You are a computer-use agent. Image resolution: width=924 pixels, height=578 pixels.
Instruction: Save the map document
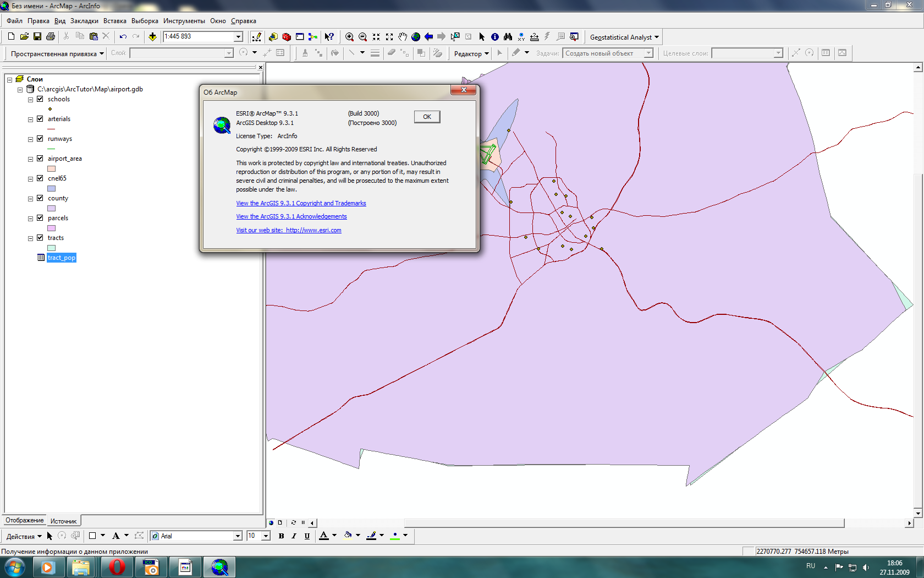[37, 36]
